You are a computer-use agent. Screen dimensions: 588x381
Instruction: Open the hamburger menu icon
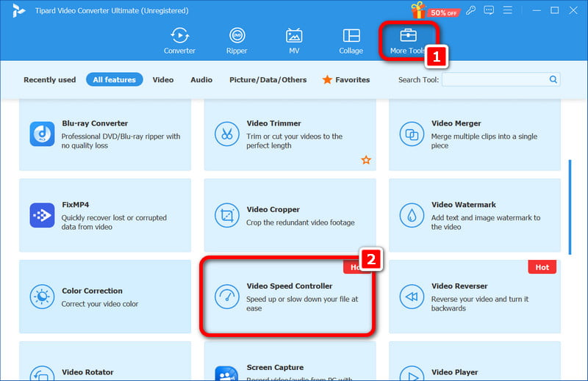[507, 10]
